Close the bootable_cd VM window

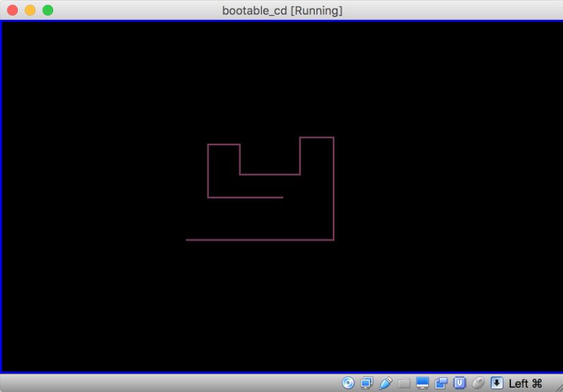click(x=12, y=10)
